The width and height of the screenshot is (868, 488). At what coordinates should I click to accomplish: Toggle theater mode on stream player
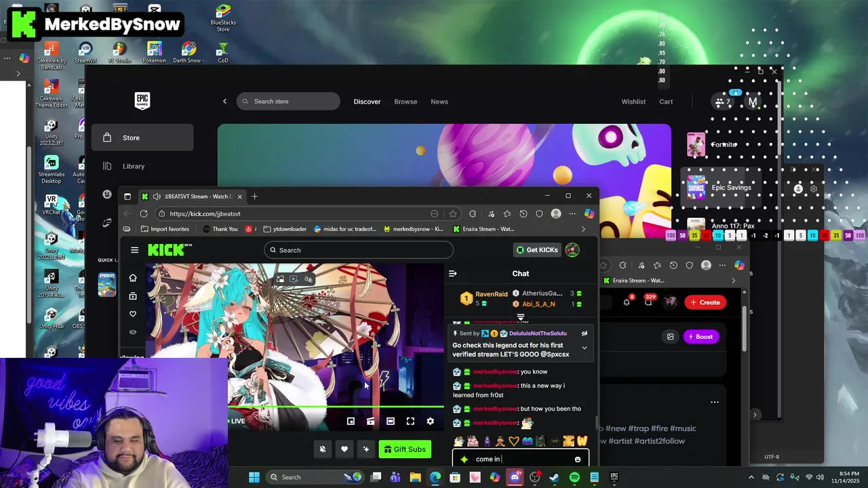pos(391,422)
